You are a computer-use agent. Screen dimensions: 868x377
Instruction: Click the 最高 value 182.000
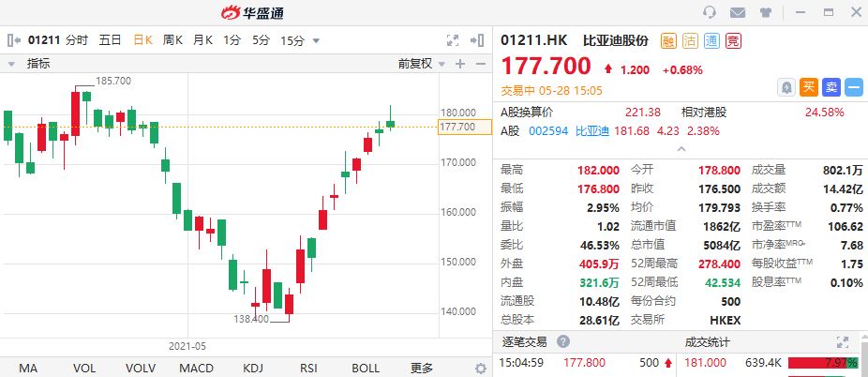598,170
